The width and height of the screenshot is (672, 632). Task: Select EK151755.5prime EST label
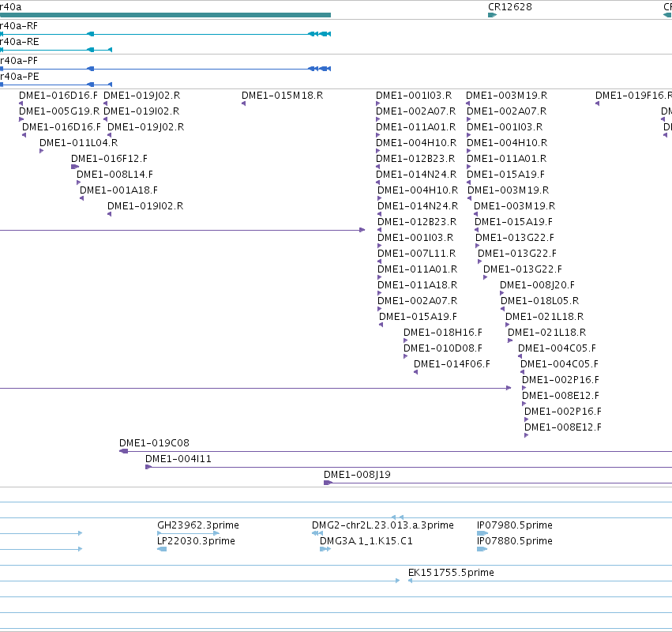(451, 573)
